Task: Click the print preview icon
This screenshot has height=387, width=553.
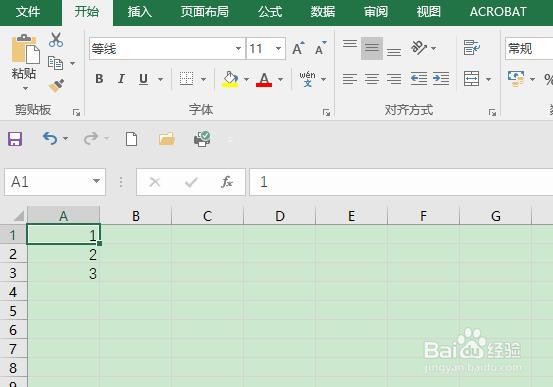Action: click(x=202, y=139)
